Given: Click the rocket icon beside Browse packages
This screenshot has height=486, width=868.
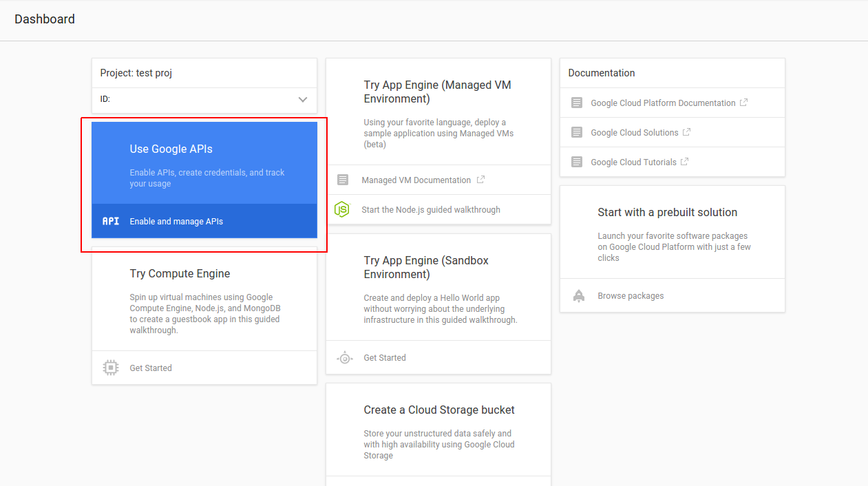Looking at the screenshot, I should (x=579, y=296).
